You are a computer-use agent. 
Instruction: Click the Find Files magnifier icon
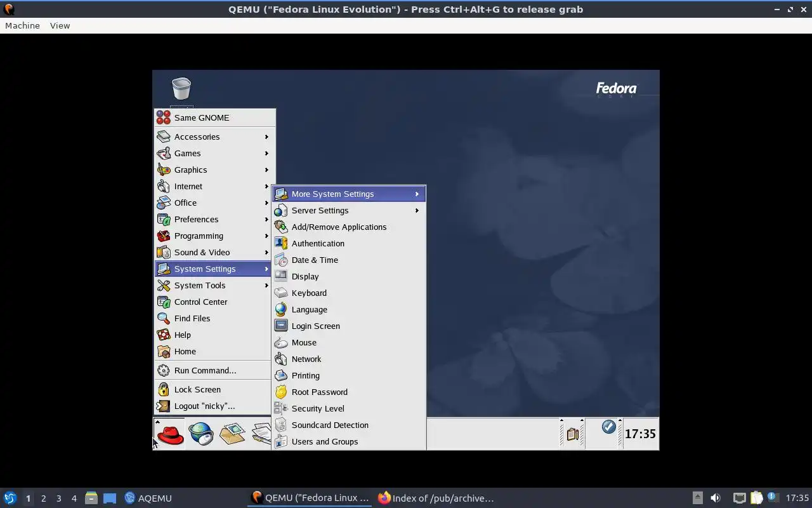click(x=164, y=318)
